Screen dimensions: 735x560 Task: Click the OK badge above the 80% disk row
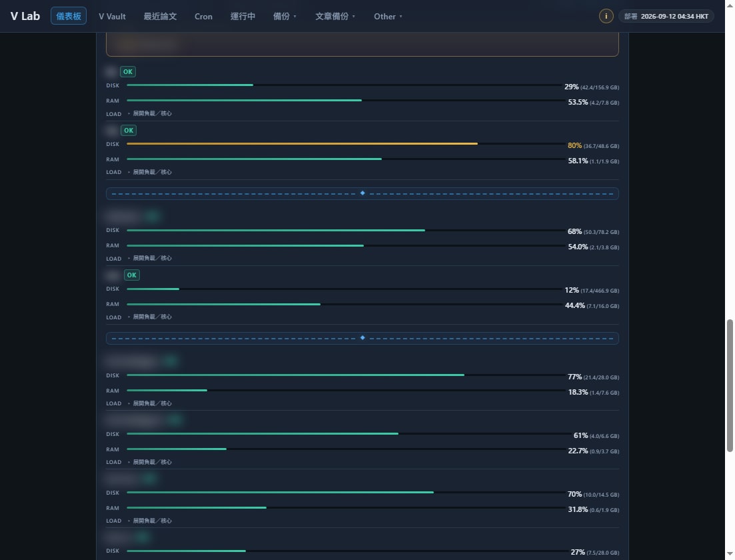coord(129,131)
